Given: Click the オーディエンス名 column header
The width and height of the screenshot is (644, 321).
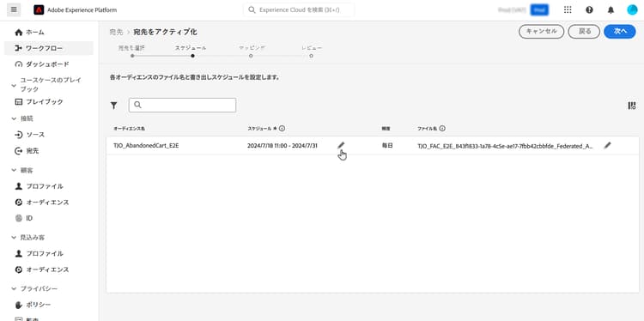Looking at the screenshot, I should tap(129, 129).
